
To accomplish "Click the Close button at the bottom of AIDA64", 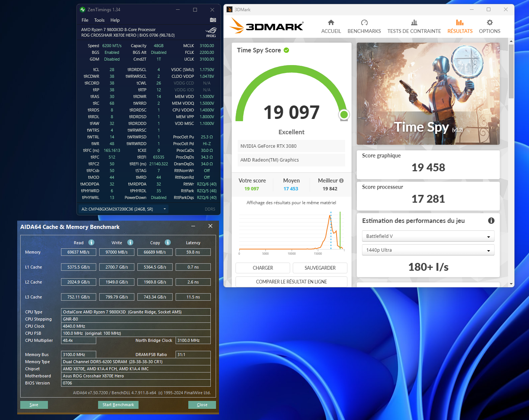I will (x=202, y=405).
